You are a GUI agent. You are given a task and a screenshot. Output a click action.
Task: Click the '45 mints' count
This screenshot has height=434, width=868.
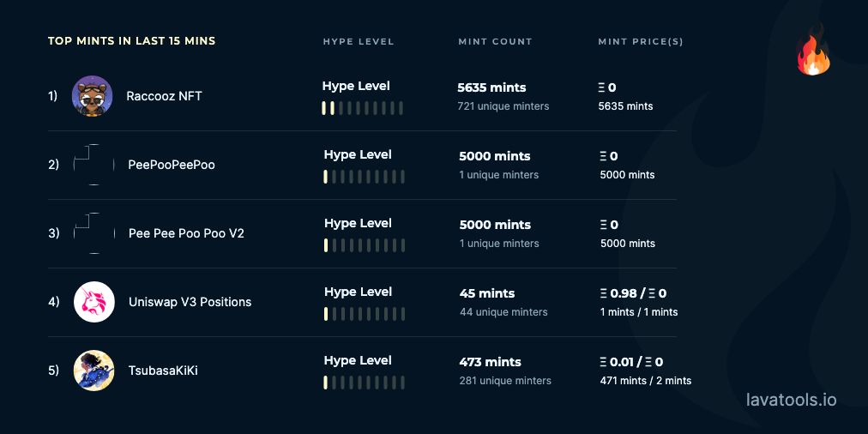click(x=487, y=293)
